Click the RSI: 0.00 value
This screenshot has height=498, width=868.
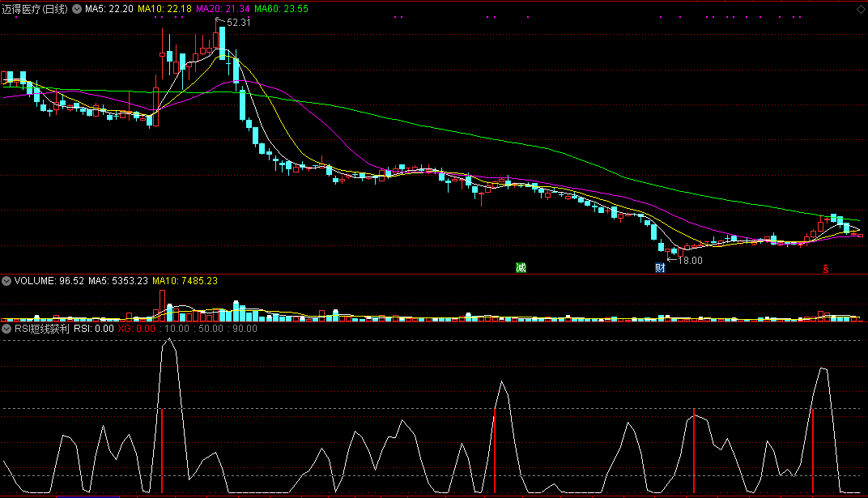pyautogui.click(x=94, y=329)
